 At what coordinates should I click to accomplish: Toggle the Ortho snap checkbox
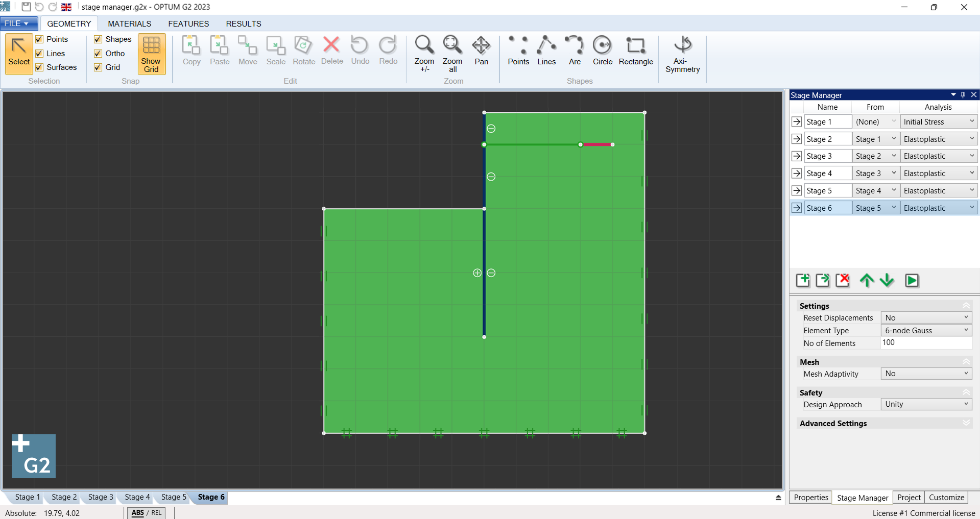tap(98, 54)
